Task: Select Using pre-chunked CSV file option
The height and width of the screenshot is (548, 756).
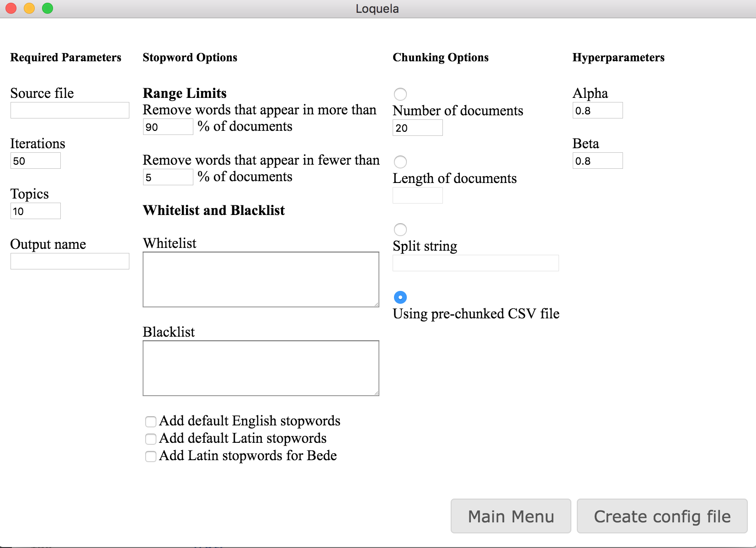Action: (x=400, y=297)
